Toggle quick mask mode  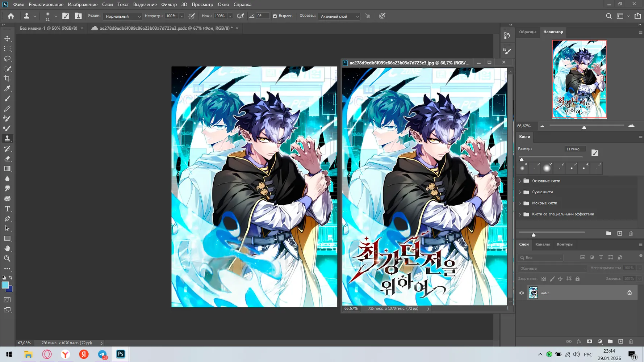click(7, 300)
